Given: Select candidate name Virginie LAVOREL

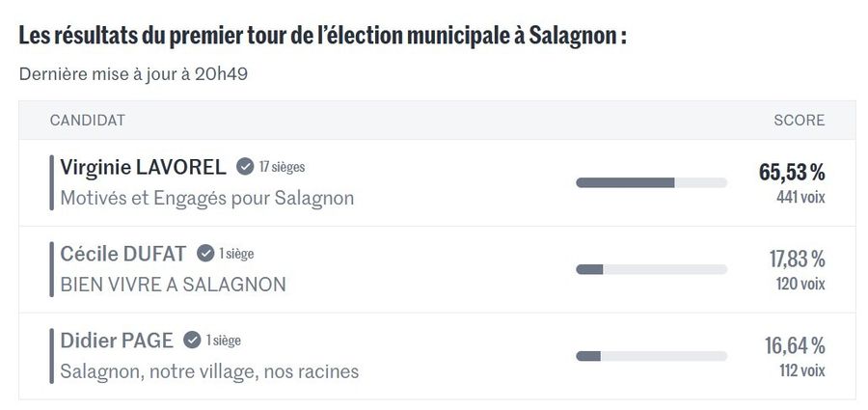Looking at the screenshot, I should [x=143, y=167].
